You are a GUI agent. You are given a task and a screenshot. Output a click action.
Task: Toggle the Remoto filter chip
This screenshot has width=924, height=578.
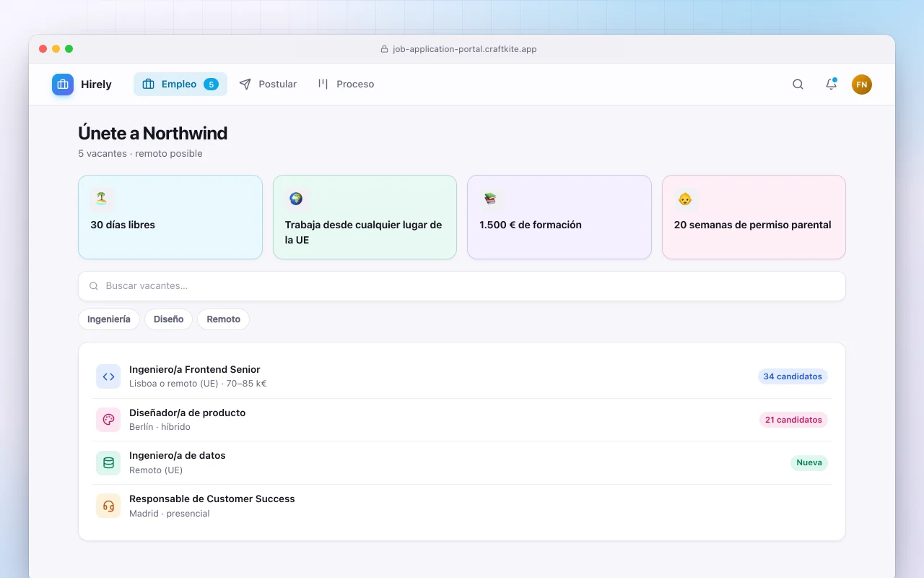pos(224,319)
